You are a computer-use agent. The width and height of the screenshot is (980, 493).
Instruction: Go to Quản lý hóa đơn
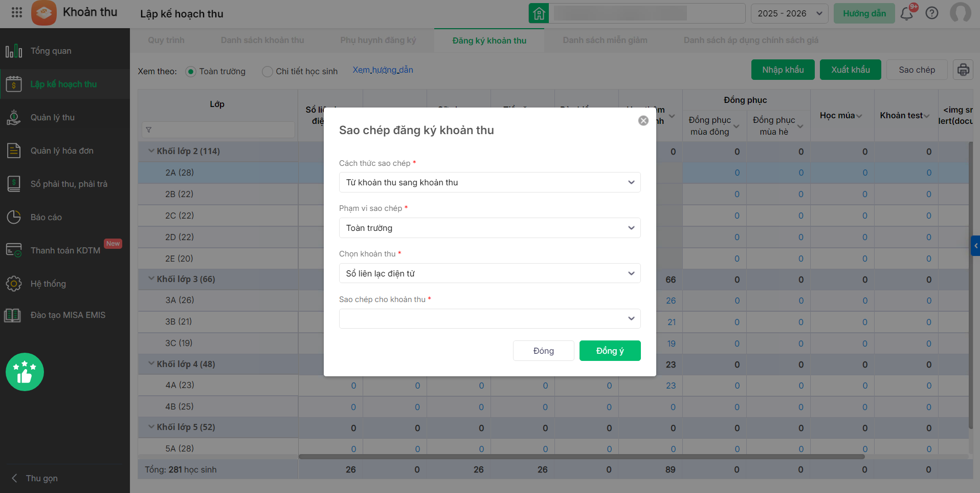pyautogui.click(x=62, y=151)
